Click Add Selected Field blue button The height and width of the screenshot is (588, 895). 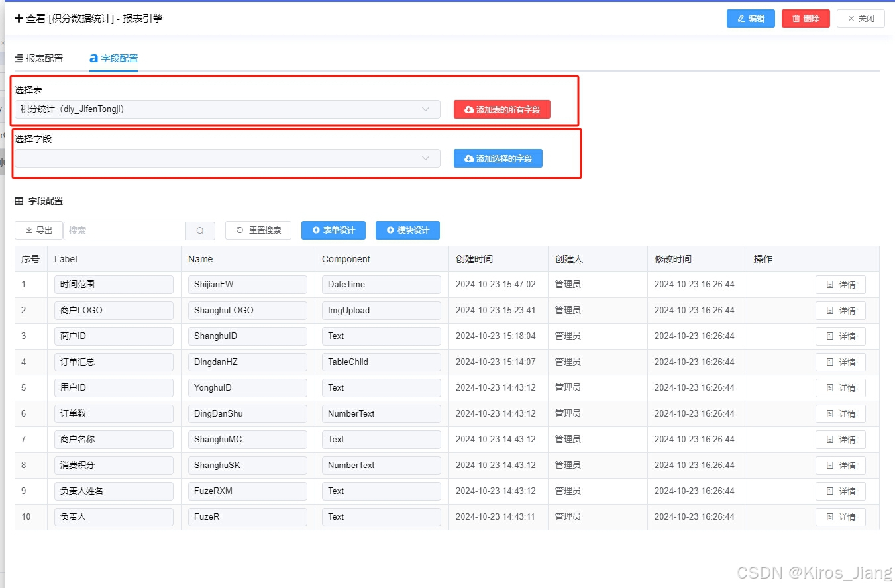pyautogui.click(x=498, y=158)
